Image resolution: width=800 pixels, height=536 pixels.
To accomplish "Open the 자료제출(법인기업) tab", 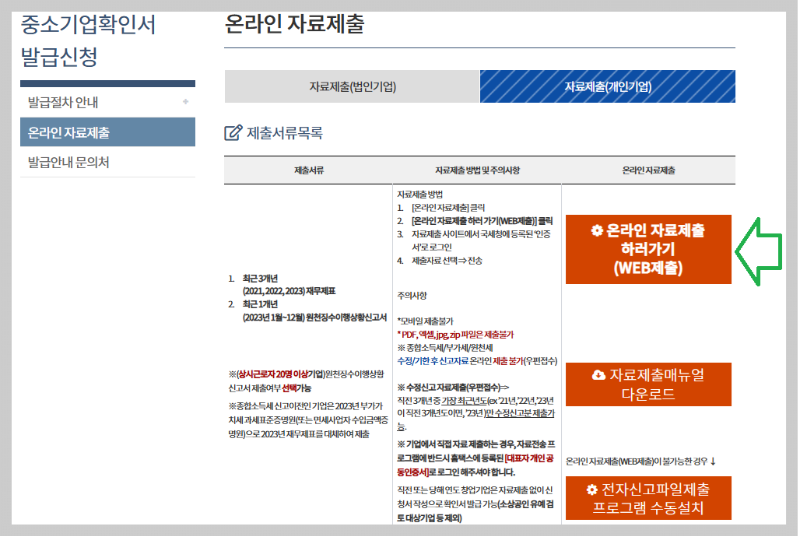I will (x=352, y=87).
